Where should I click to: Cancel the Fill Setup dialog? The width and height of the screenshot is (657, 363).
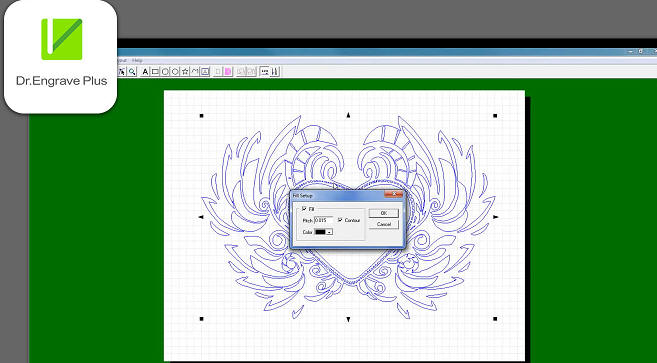[x=383, y=224]
